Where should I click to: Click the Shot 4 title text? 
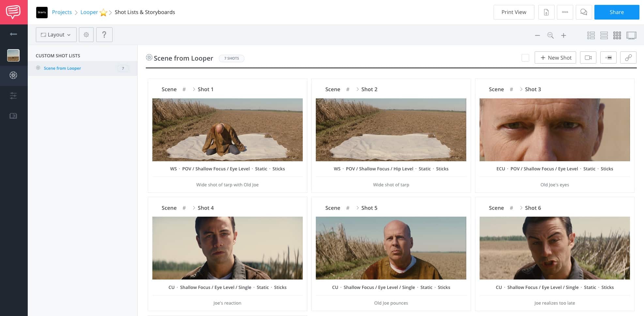(206, 208)
